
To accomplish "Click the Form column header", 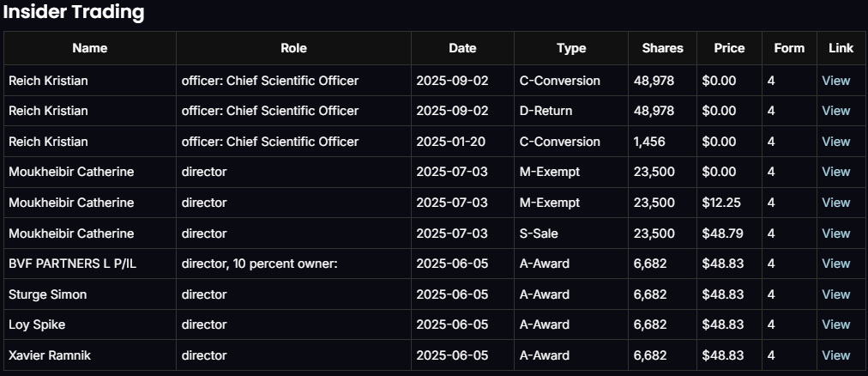I will tap(789, 48).
